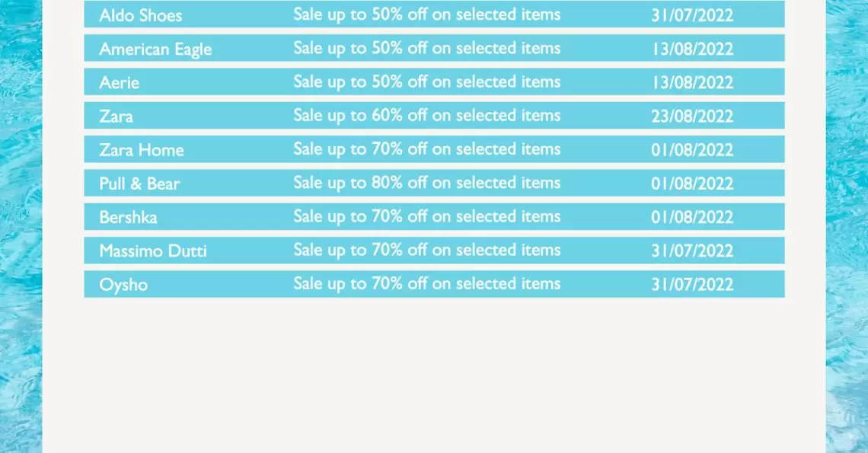The image size is (868, 453).
Task: Click the Massimo Dutti brand name
Action: (x=153, y=251)
